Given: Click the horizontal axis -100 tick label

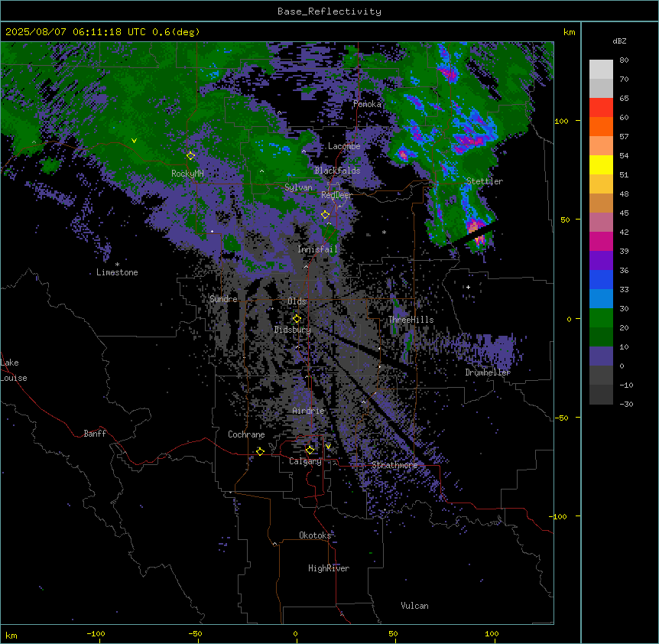Looking at the screenshot, I should click(x=96, y=633).
